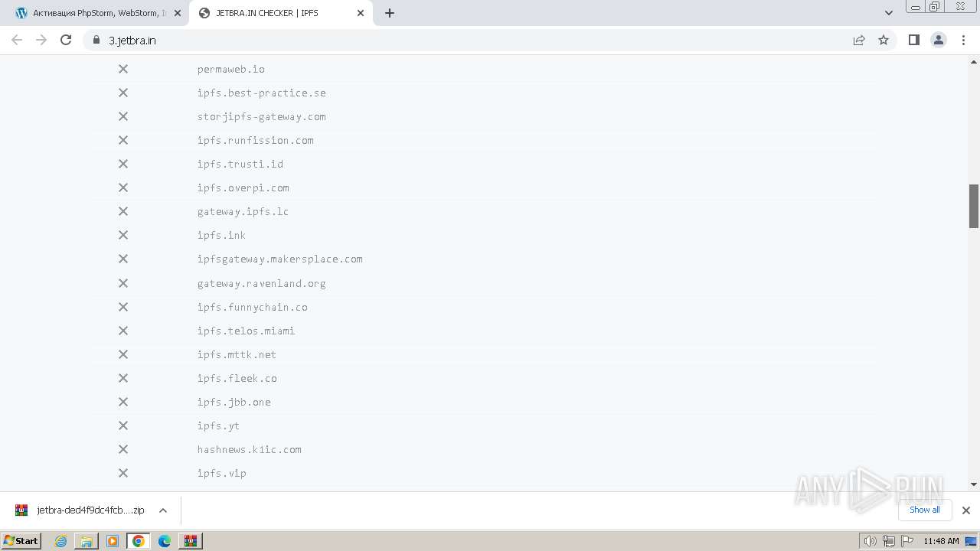
Task: Close the Активация PhpStorm tab
Action: pos(178,13)
